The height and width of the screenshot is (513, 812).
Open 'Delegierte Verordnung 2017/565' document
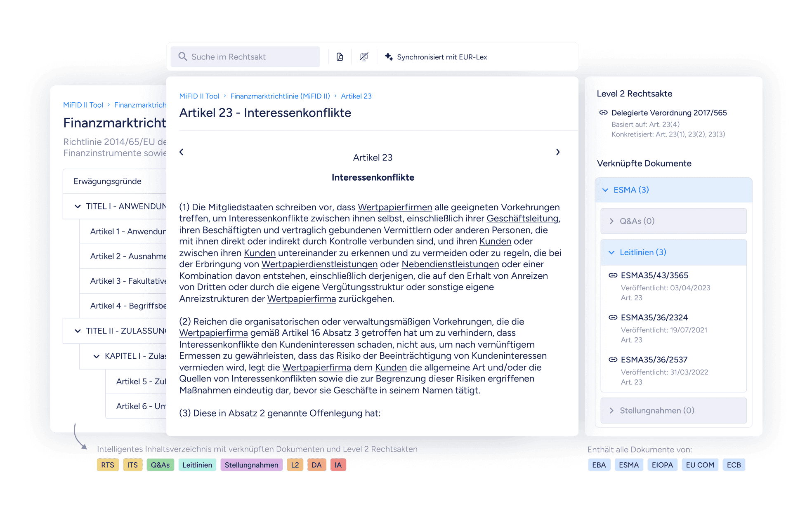pos(669,113)
